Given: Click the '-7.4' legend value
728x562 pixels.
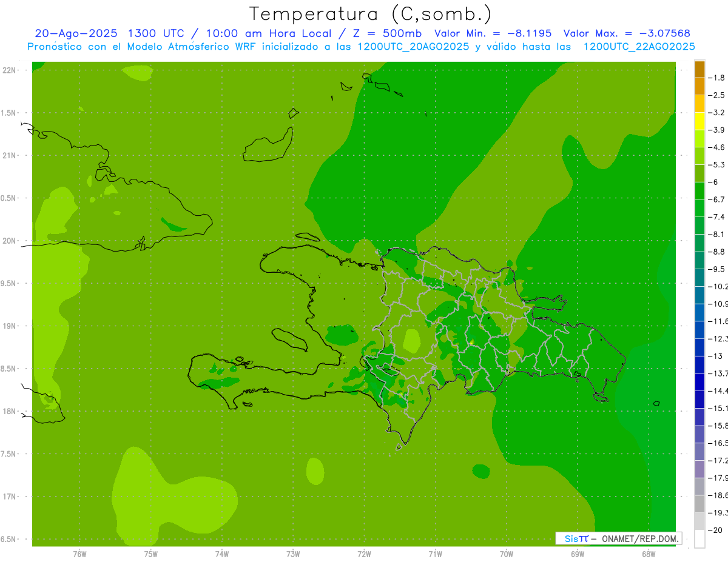Looking at the screenshot, I should point(716,216).
